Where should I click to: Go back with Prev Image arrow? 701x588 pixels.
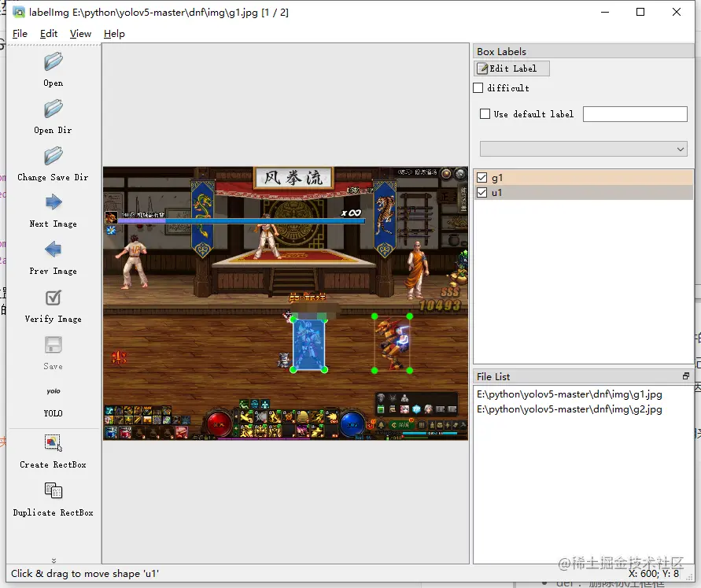[53, 250]
